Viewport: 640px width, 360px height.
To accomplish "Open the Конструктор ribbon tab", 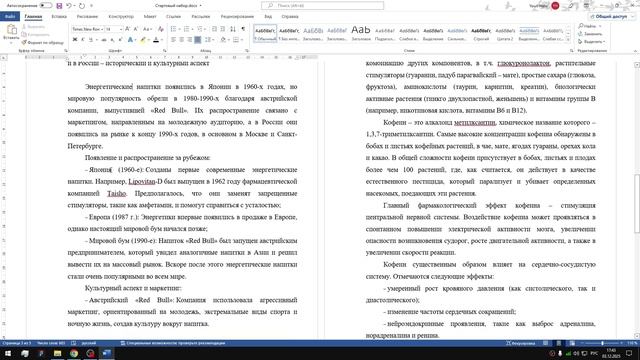I will 121,17.
